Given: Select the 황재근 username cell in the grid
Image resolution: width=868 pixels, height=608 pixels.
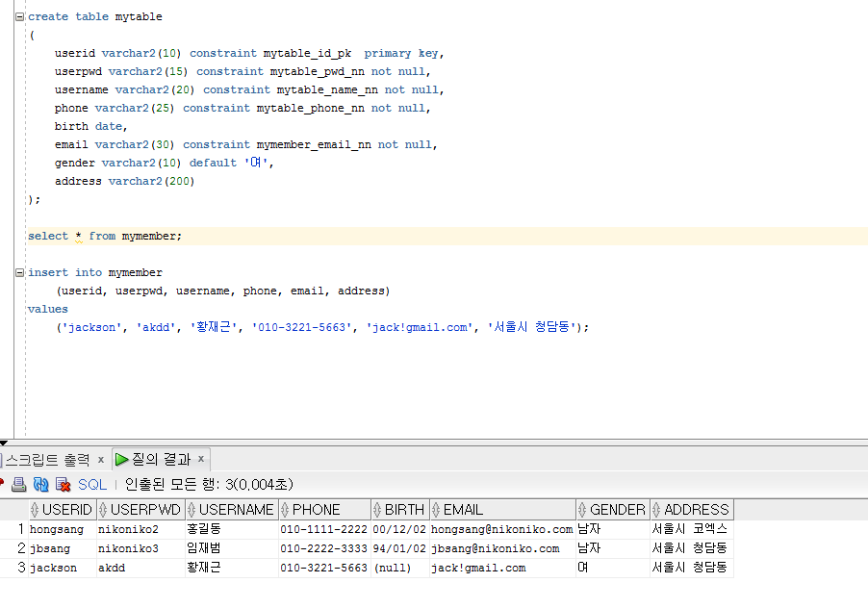Looking at the screenshot, I should click(232, 569).
